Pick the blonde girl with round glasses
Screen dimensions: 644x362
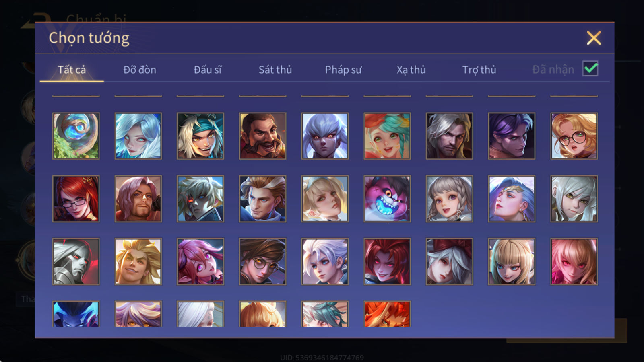574,136
